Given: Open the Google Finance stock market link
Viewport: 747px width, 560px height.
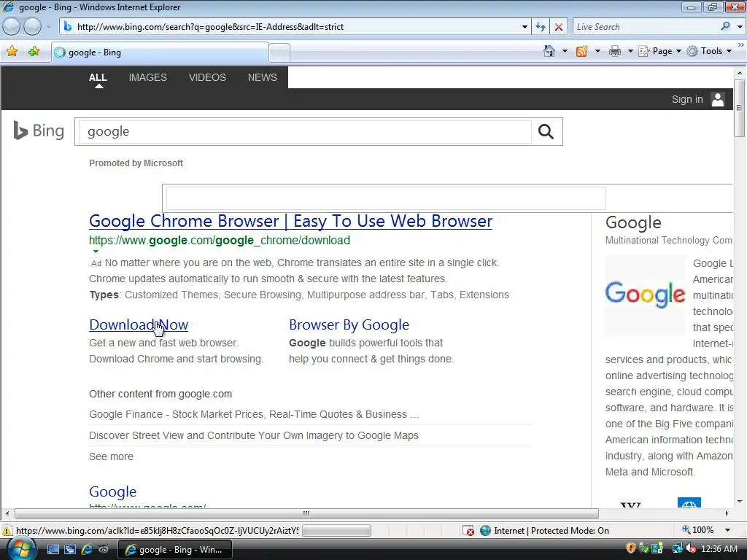Looking at the screenshot, I should [254, 414].
